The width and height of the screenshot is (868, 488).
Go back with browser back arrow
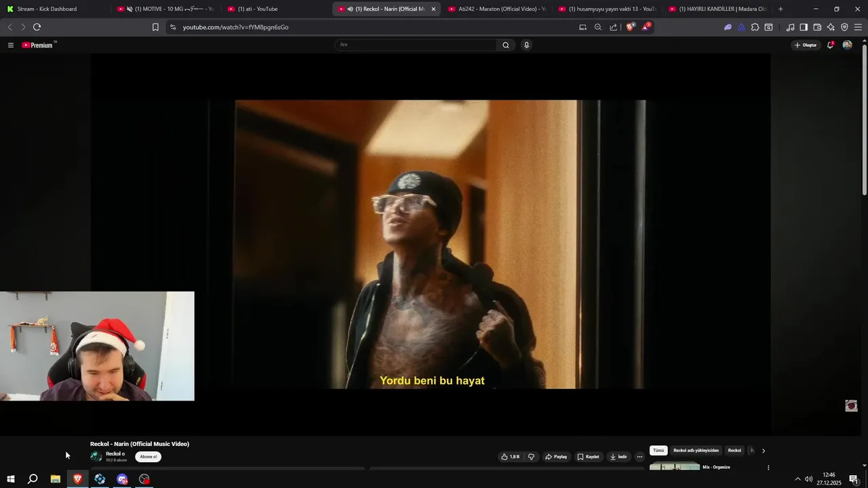coord(9,27)
